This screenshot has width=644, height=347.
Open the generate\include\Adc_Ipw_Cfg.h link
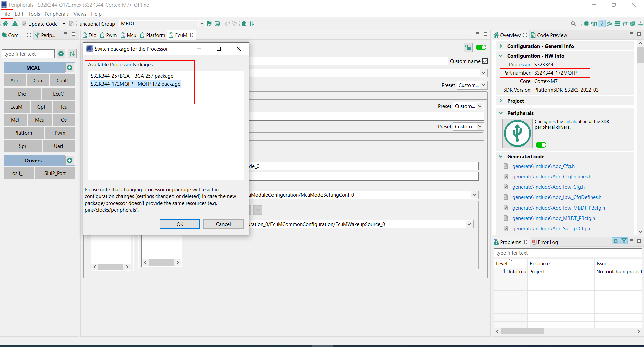click(x=548, y=187)
